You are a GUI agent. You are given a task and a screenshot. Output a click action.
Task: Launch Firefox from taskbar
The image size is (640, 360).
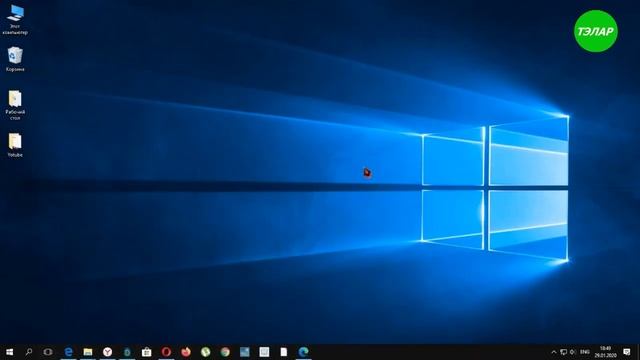pos(186,352)
